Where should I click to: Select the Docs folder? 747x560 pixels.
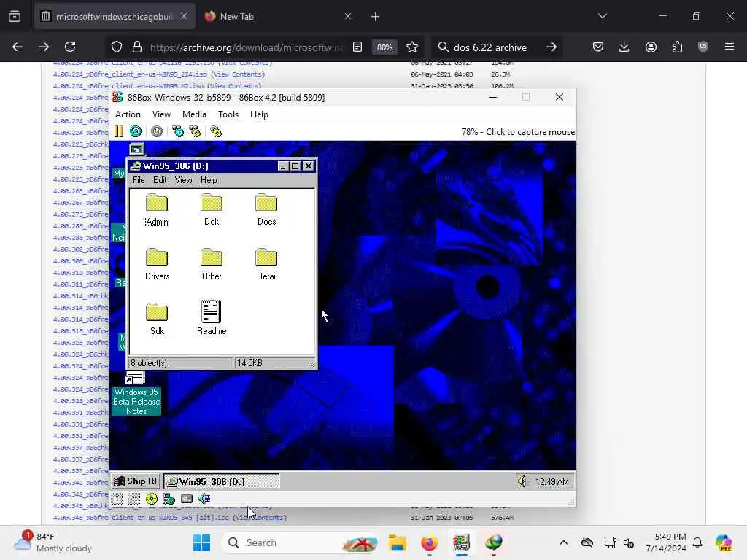266,209
